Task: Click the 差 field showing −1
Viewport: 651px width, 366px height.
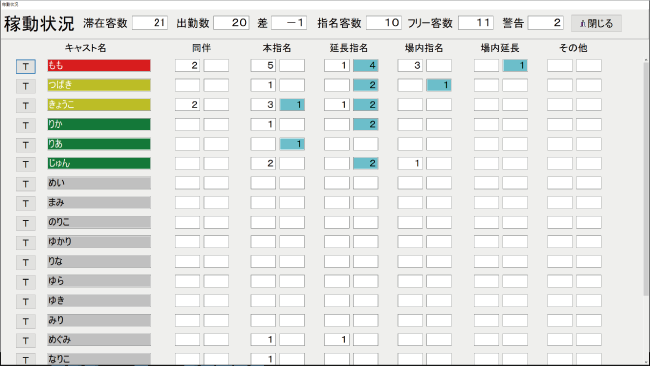Action: pyautogui.click(x=289, y=23)
